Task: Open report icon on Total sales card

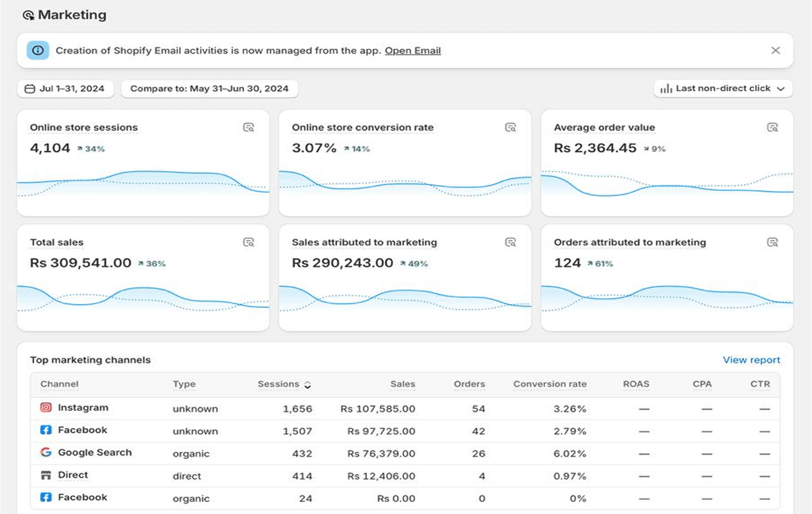Action: [x=249, y=242]
